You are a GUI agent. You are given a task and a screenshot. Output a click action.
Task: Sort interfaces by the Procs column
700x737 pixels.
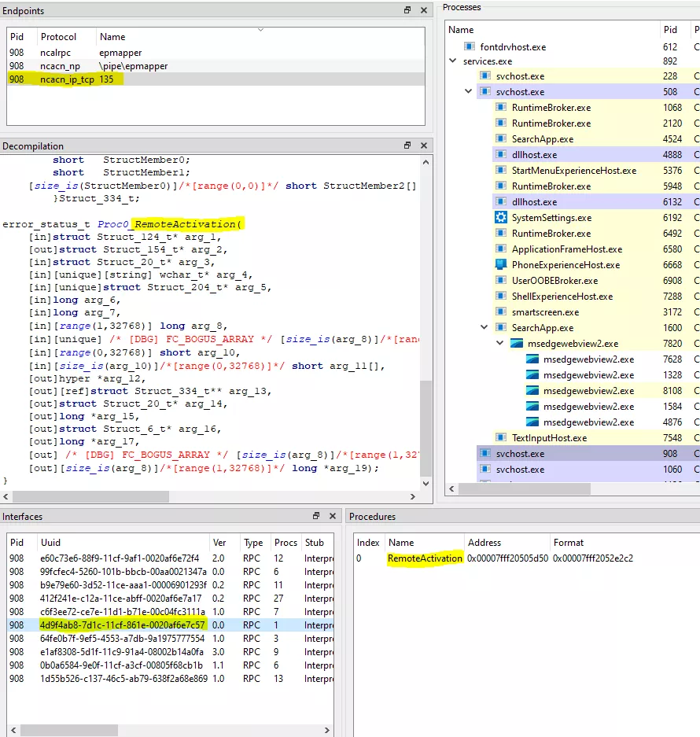(x=286, y=543)
